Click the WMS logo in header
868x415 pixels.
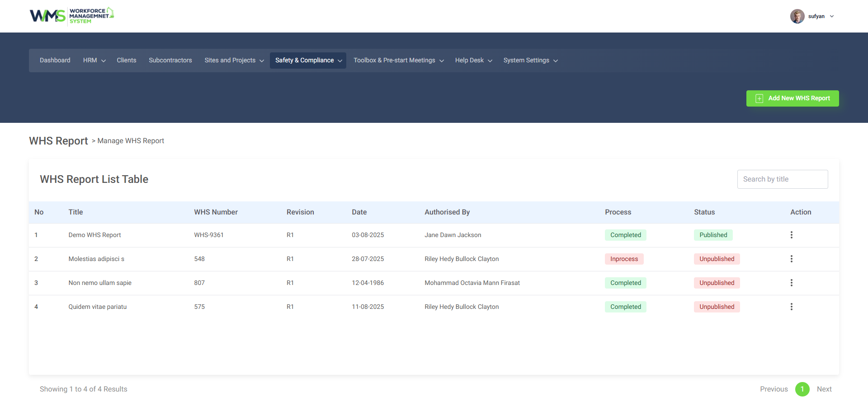point(71,16)
